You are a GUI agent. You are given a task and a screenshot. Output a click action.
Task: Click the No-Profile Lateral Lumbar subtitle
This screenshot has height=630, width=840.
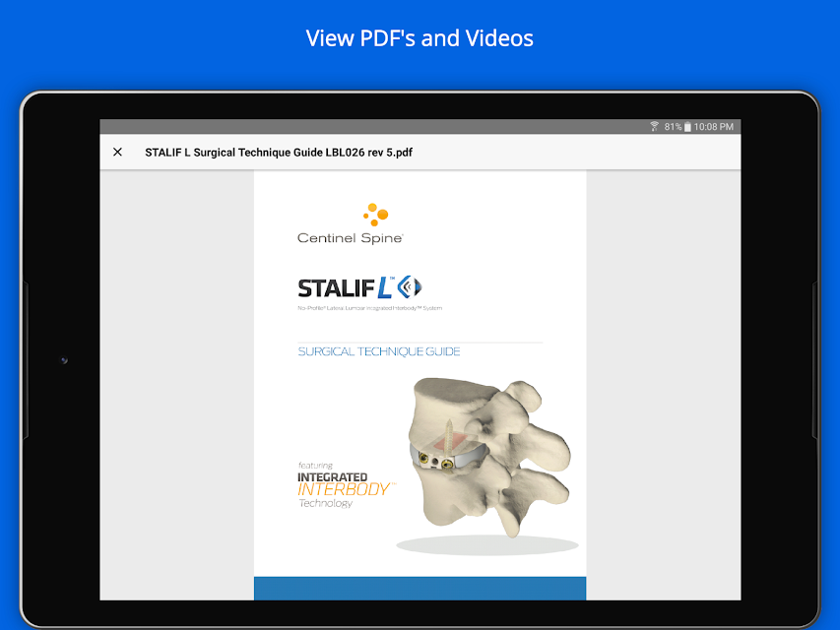369,308
